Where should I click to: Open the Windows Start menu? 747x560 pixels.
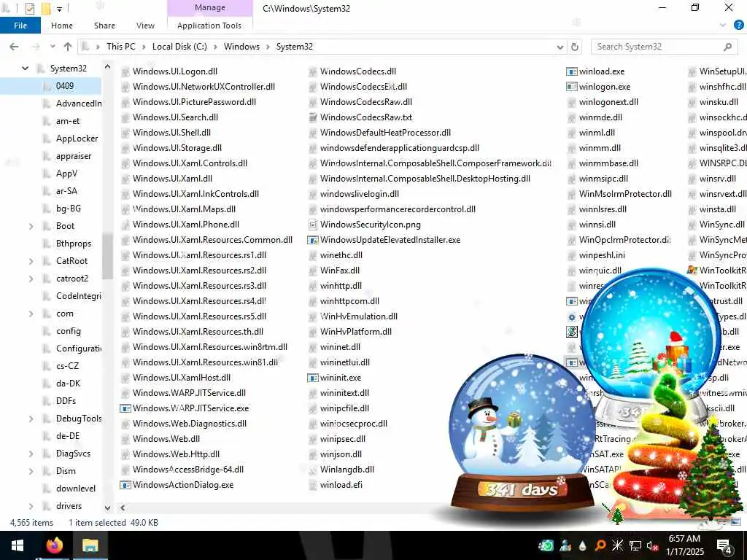[18, 545]
